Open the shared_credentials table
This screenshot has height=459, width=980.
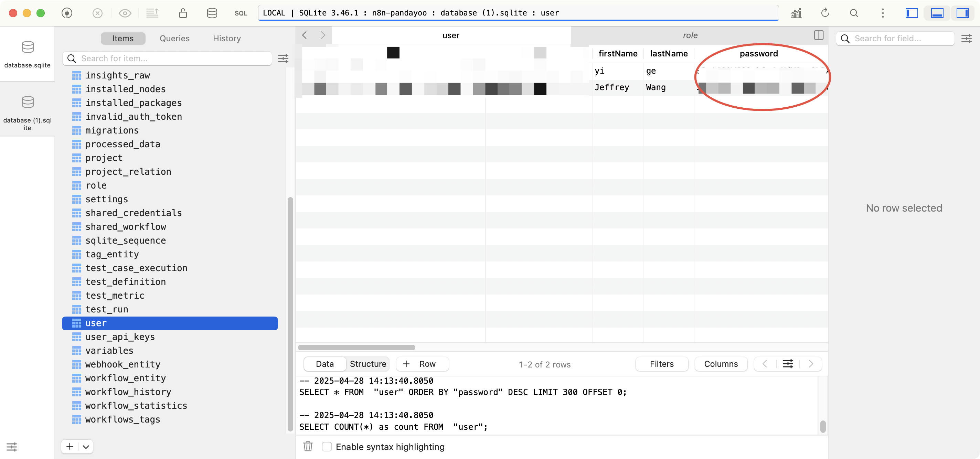(x=170, y=213)
